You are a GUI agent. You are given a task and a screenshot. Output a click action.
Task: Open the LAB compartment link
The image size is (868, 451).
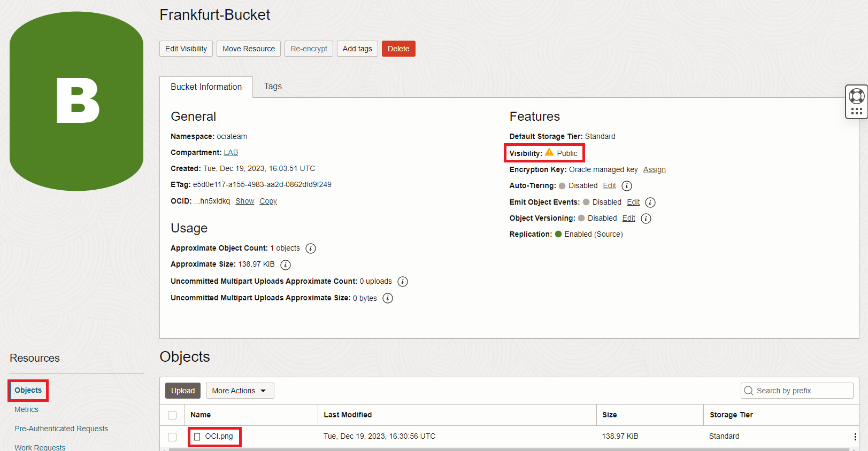tap(231, 153)
